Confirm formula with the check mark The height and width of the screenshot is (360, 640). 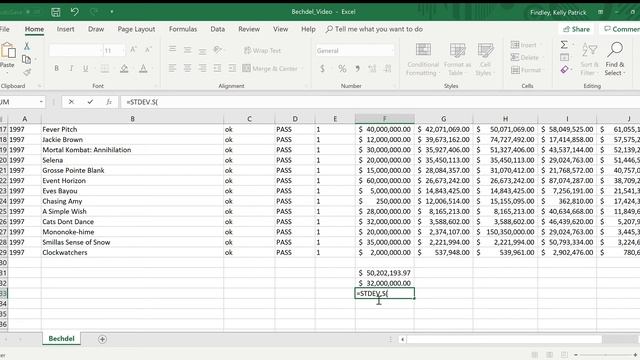coord(90,102)
